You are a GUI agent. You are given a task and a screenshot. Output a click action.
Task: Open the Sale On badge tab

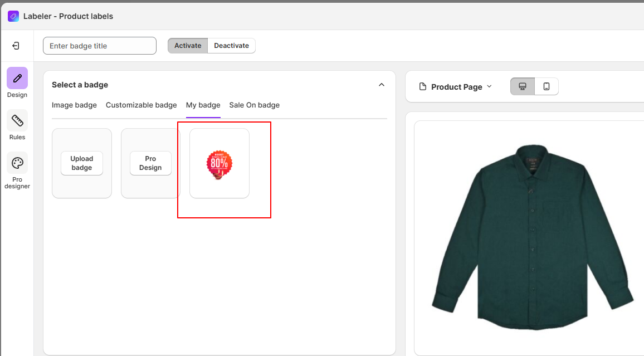(255, 105)
